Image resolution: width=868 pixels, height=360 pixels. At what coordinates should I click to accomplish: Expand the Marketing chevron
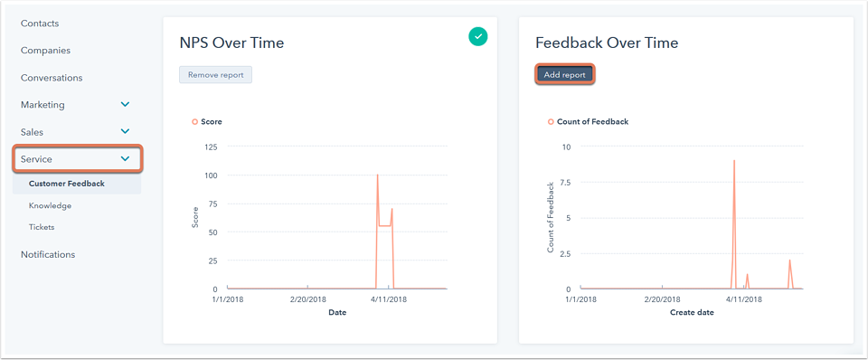[x=126, y=104]
